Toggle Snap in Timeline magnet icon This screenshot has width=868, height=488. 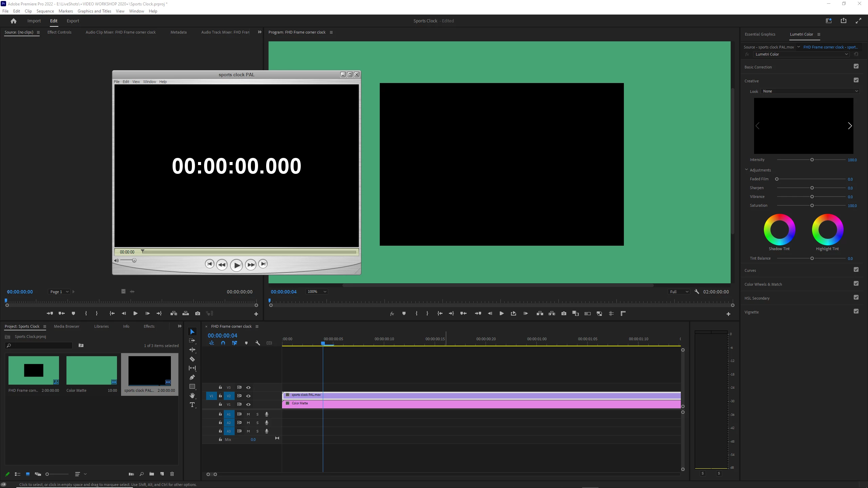(x=223, y=343)
